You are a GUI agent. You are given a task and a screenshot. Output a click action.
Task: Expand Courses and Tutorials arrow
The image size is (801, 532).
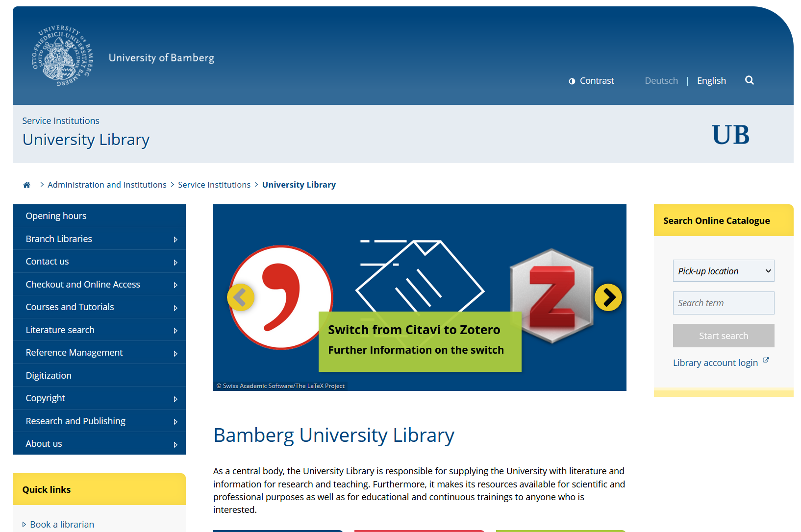click(x=175, y=308)
